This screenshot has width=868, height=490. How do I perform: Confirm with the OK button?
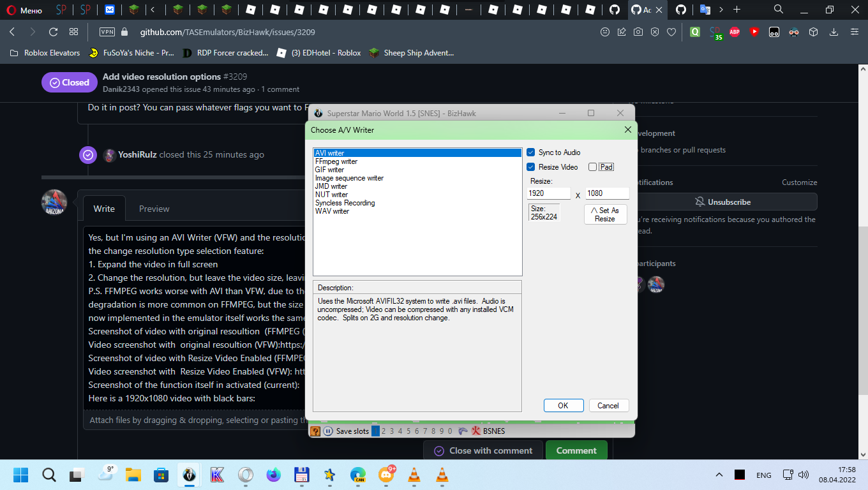[563, 405]
